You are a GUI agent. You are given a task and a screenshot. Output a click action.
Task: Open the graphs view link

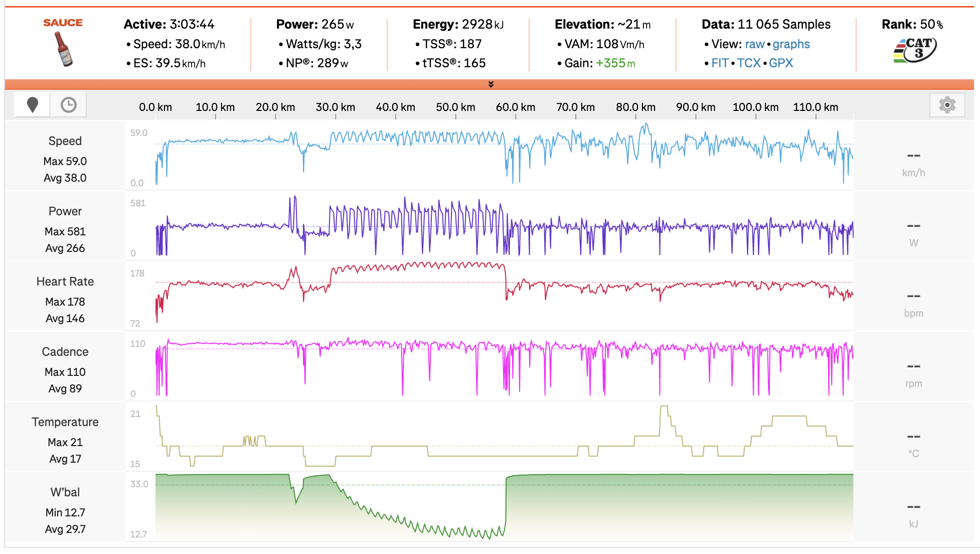[791, 44]
